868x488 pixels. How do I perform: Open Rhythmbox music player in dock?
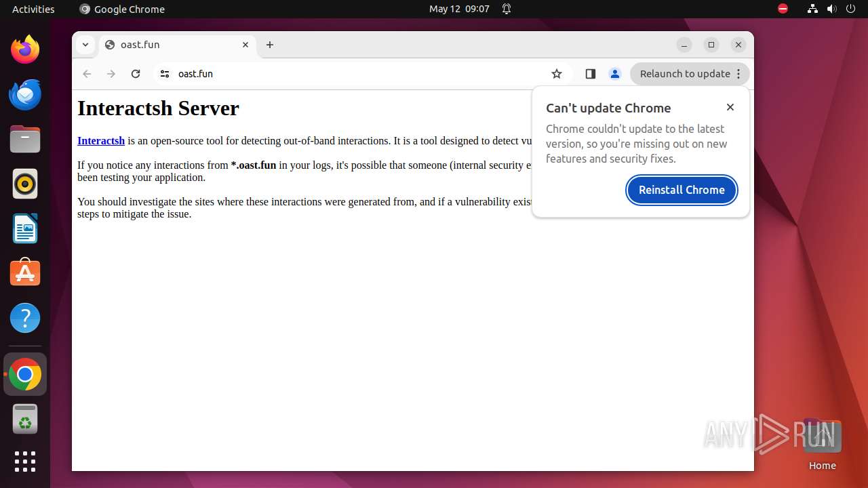[25, 184]
